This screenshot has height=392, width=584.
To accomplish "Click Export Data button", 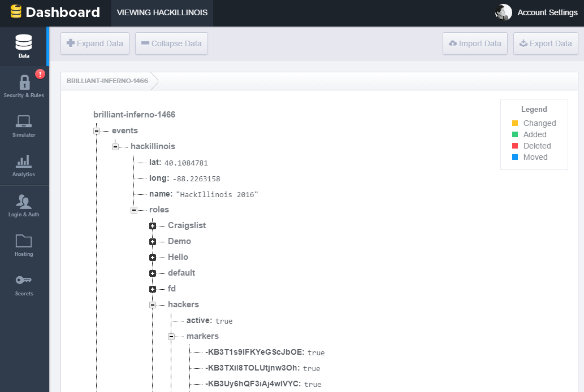I will click(546, 43).
